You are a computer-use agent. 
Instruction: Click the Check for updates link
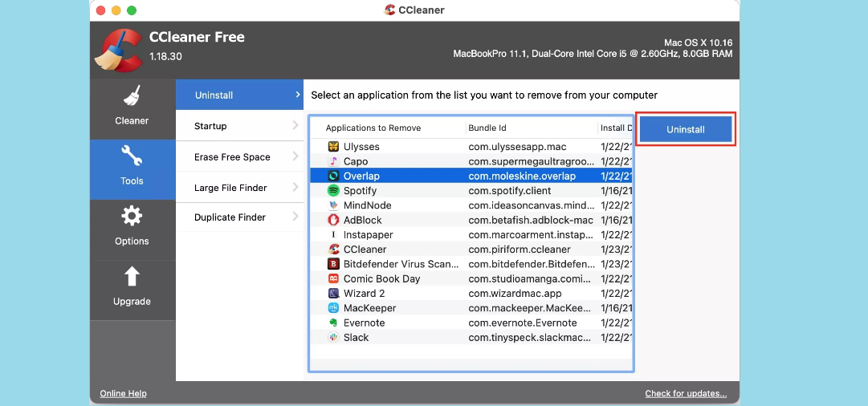coord(686,394)
